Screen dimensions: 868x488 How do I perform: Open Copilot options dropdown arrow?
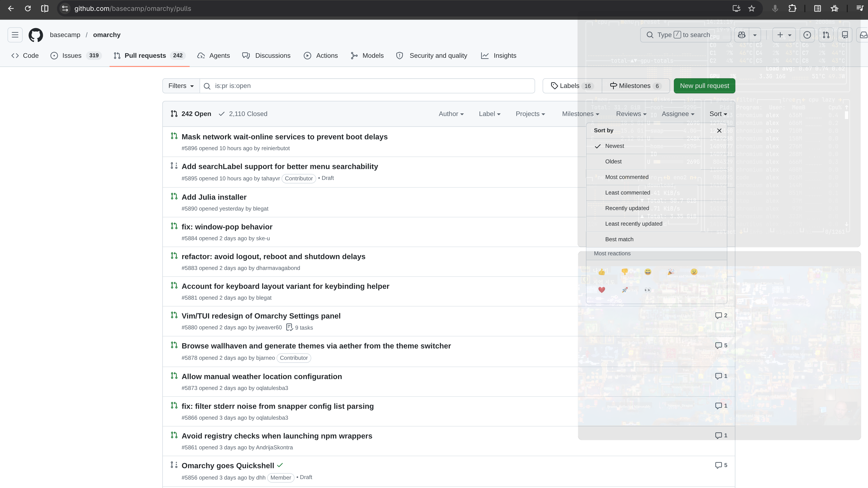755,35
